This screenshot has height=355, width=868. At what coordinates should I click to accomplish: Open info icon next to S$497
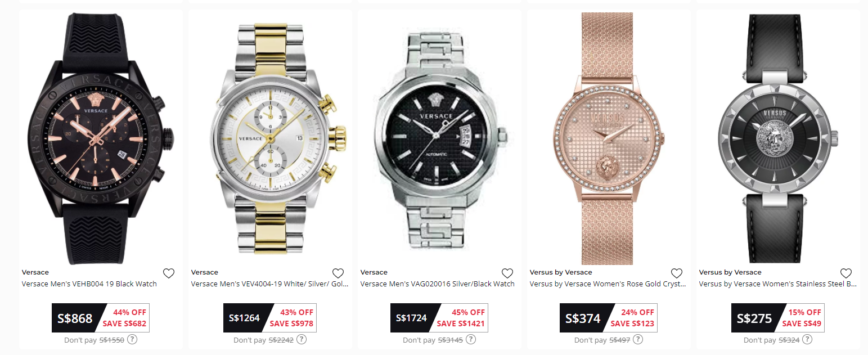click(638, 339)
